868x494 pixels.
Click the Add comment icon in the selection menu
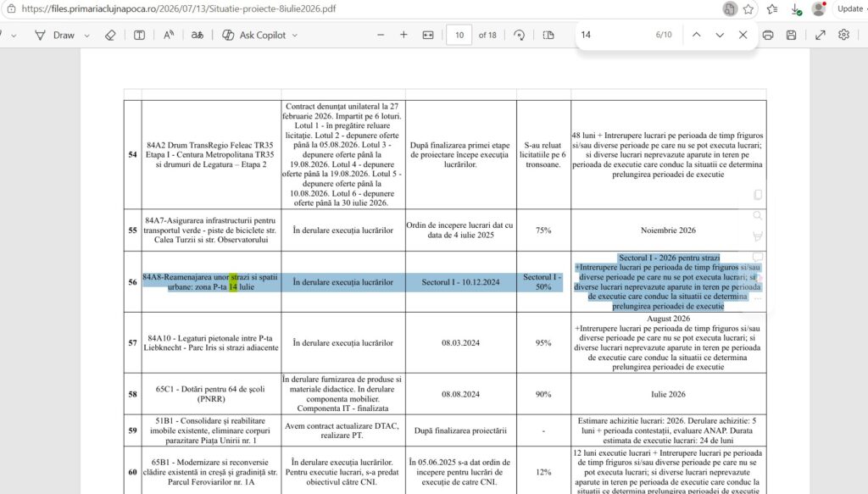coord(758,258)
